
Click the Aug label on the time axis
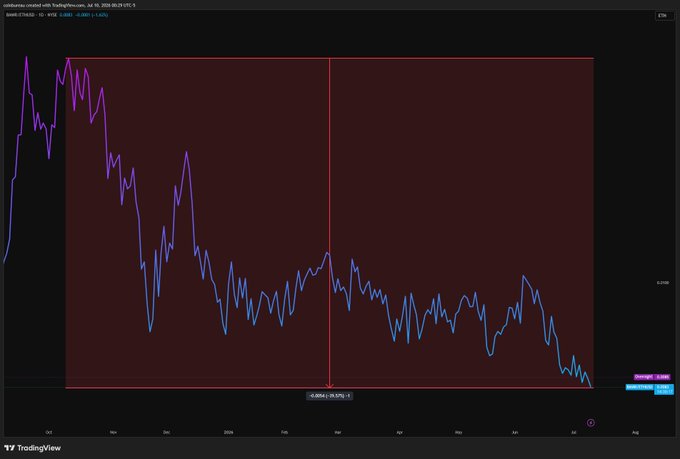coord(635,432)
